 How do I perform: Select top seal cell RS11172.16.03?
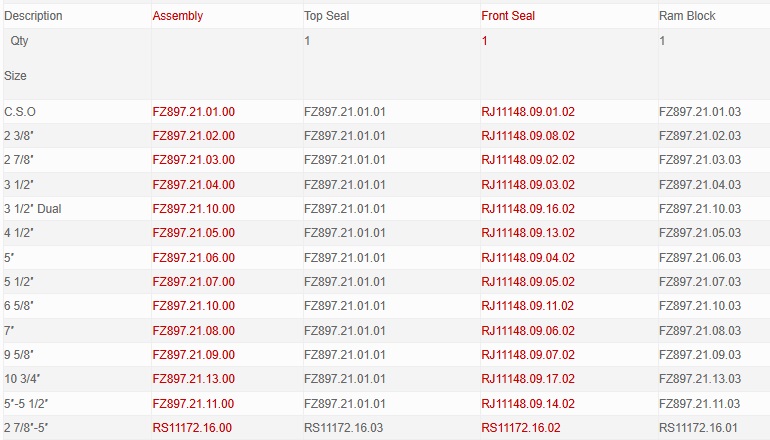[x=344, y=427]
